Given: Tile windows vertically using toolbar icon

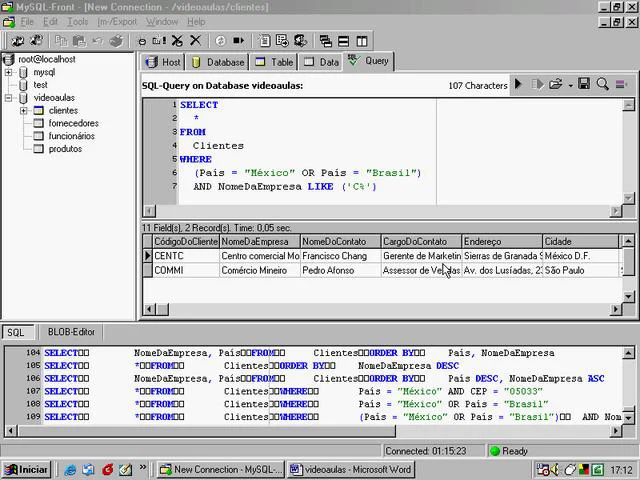Looking at the screenshot, I should pos(362,41).
